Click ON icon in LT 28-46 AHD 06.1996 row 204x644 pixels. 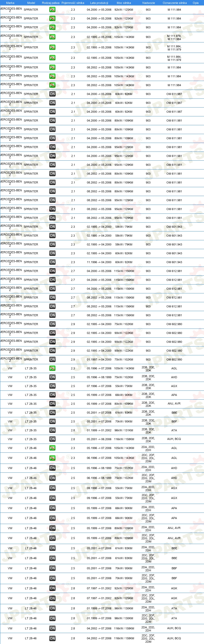click(52, 478)
